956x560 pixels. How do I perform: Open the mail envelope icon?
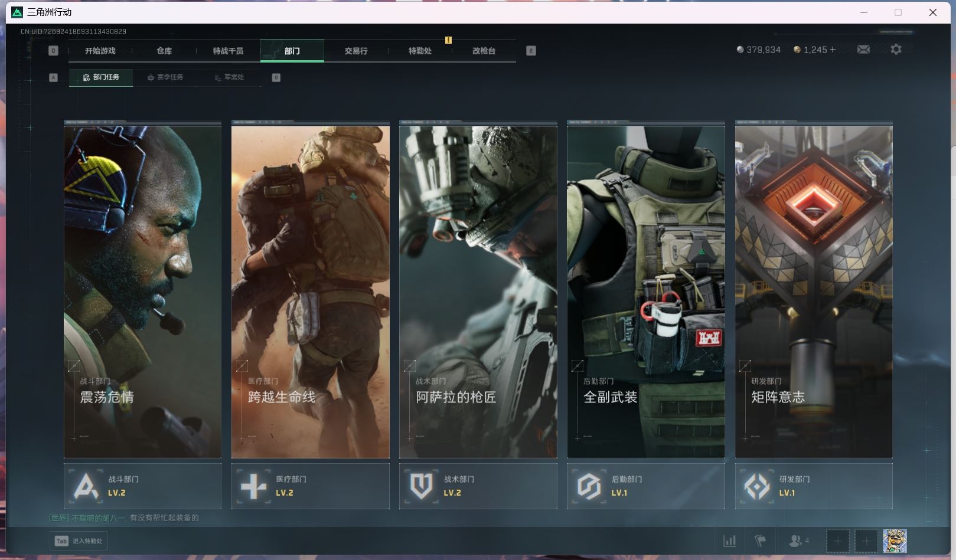click(x=863, y=50)
